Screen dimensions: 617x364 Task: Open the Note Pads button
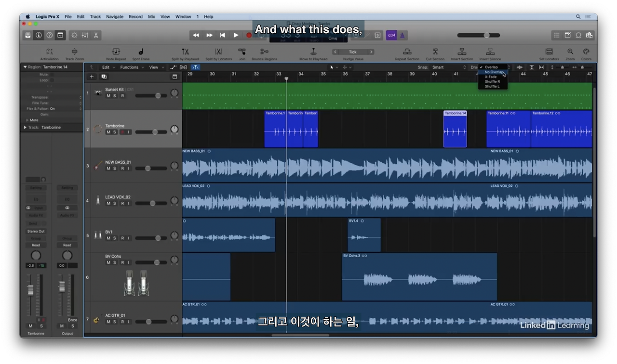tap(567, 35)
